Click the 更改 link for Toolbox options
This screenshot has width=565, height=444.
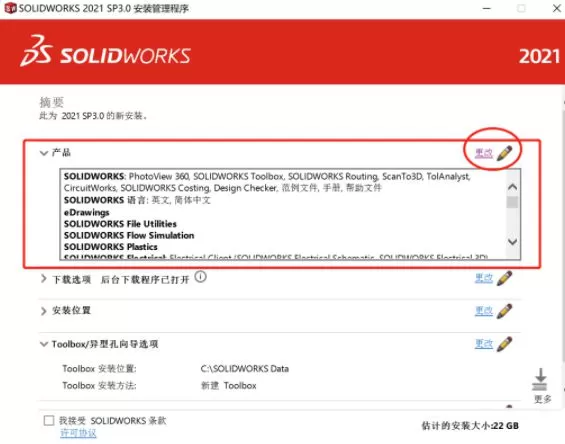click(x=484, y=344)
